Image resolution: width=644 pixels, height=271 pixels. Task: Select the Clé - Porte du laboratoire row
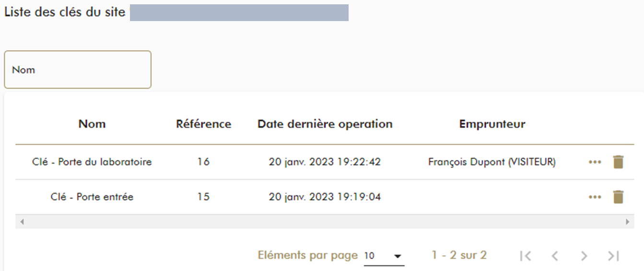point(92,162)
